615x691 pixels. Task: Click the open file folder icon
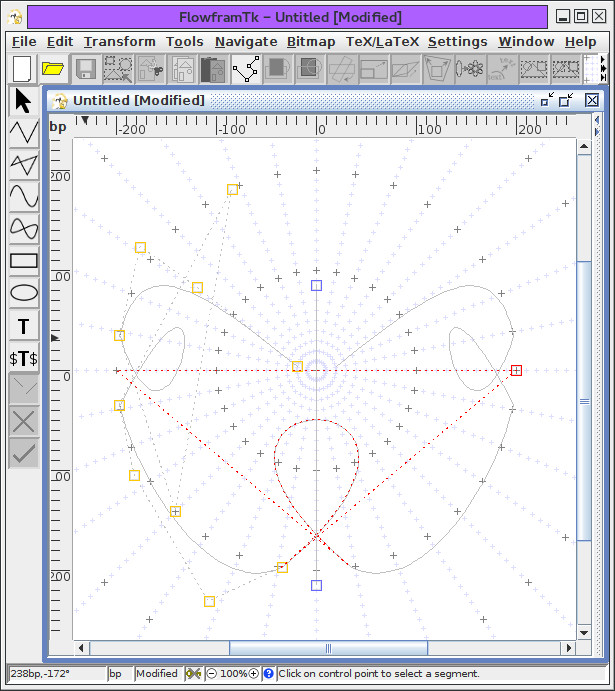tap(53, 69)
